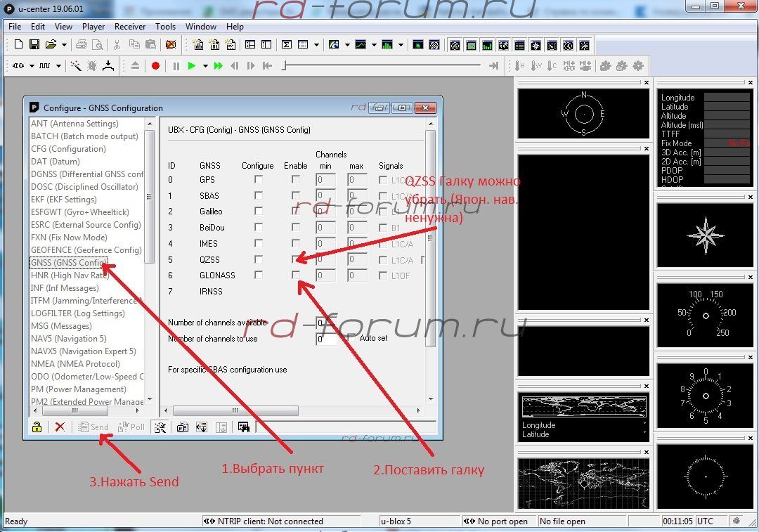Screen dimensions: 759x532
Task: Click the red X icon in Configure dialog
Action: [x=60, y=427]
